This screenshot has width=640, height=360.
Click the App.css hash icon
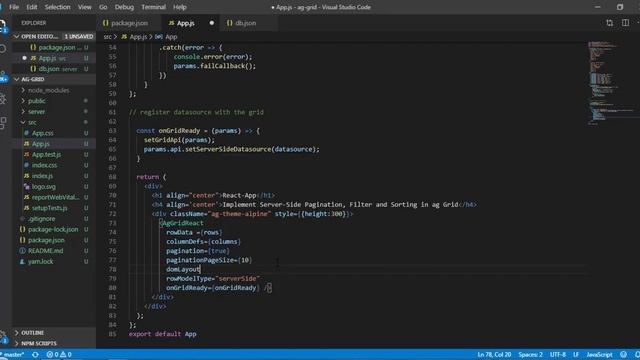click(x=27, y=133)
